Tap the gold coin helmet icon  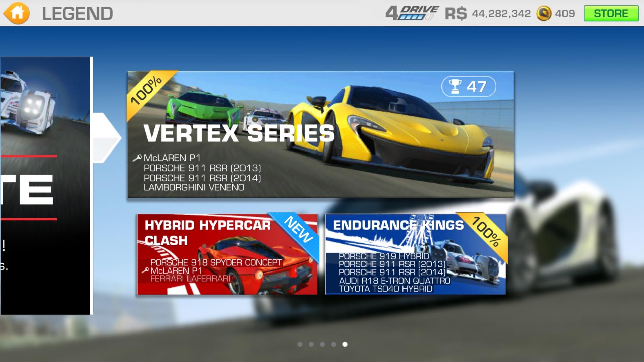[544, 14]
